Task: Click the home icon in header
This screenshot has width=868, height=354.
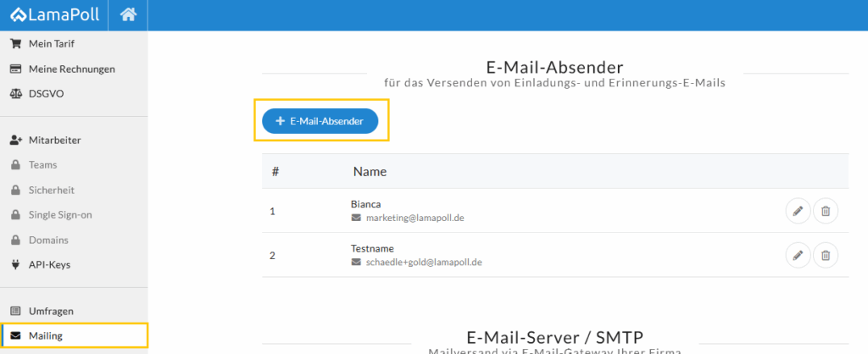Action: (128, 14)
